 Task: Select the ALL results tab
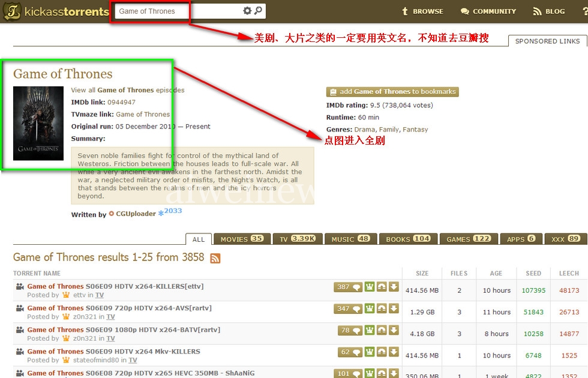click(199, 239)
